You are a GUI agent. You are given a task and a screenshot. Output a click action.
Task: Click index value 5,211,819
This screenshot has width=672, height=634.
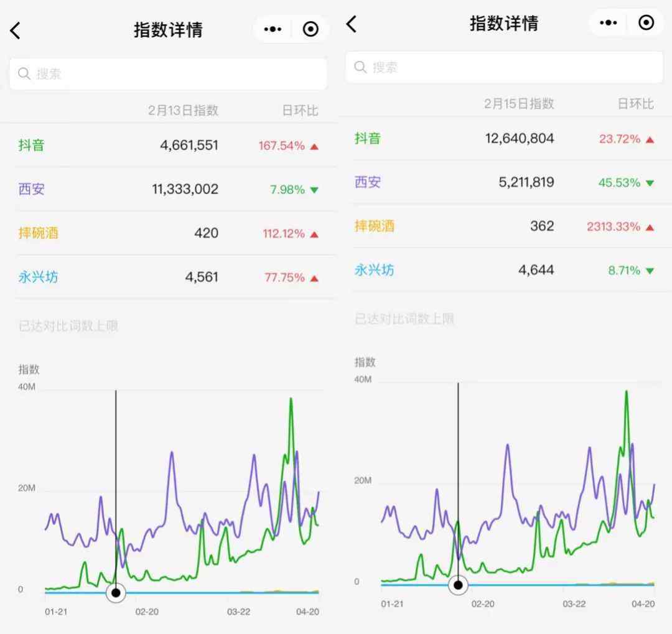pyautogui.click(x=526, y=182)
